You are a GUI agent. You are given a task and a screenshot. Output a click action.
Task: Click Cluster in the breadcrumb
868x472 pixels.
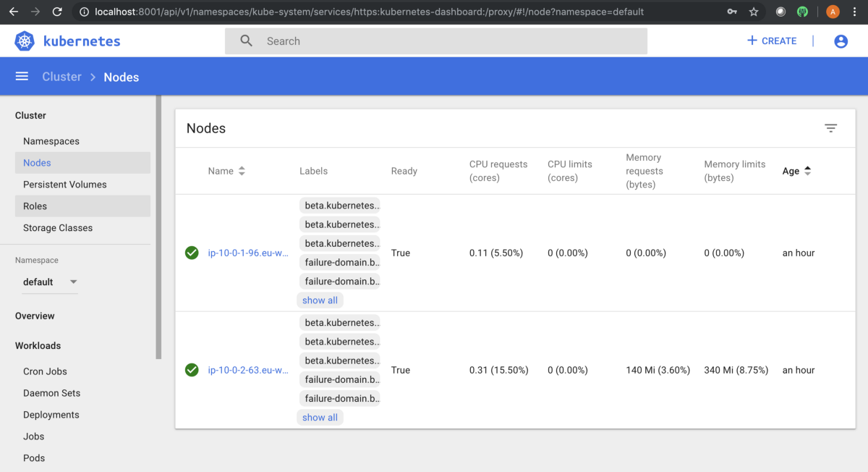[x=61, y=77]
